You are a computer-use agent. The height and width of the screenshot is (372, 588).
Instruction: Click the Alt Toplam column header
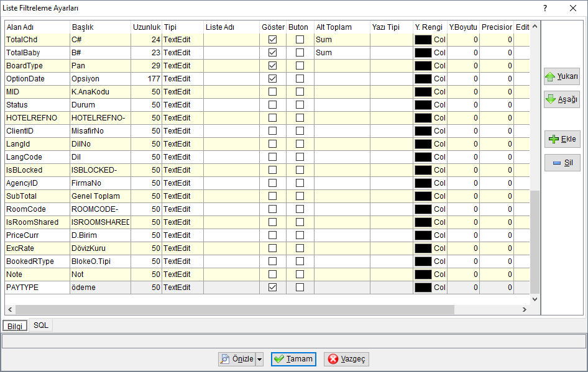pyautogui.click(x=342, y=27)
